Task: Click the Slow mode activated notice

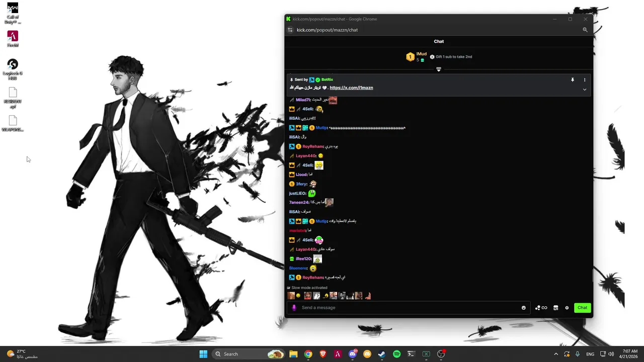Action: coord(307,288)
